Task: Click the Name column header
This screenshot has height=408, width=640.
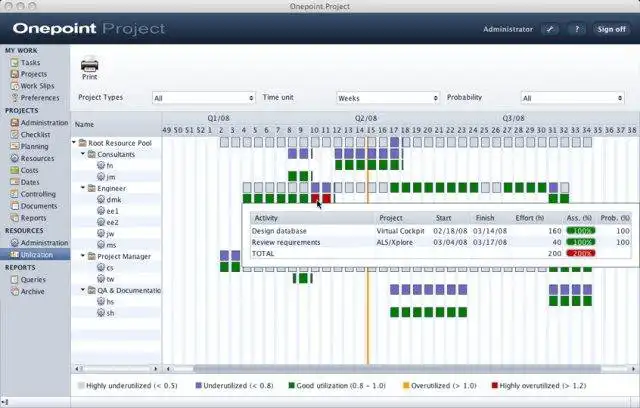Action: pos(117,124)
